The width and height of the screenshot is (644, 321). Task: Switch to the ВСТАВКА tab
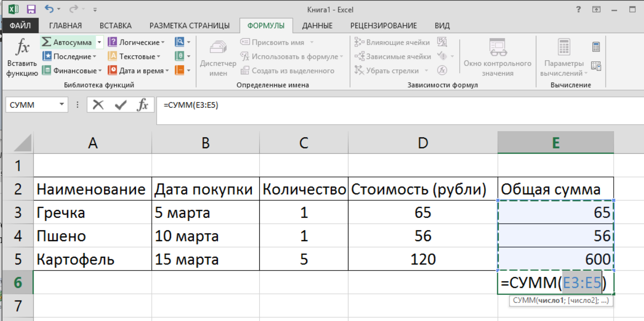coord(115,26)
